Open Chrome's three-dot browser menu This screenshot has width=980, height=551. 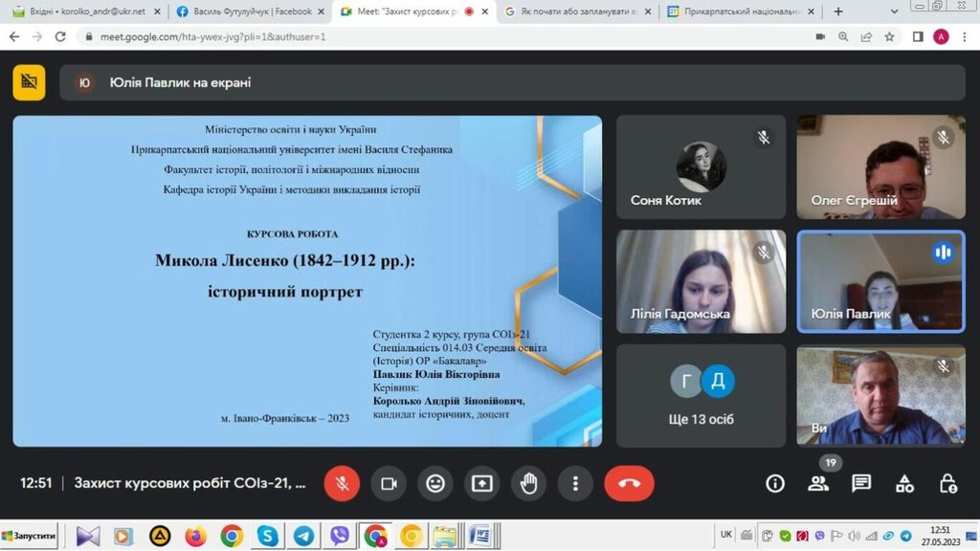tap(965, 36)
